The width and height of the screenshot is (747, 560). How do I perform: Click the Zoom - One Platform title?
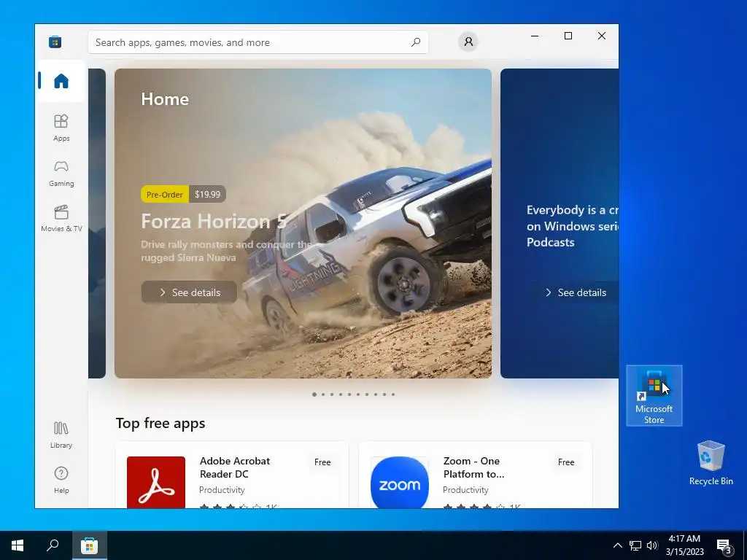point(473,467)
